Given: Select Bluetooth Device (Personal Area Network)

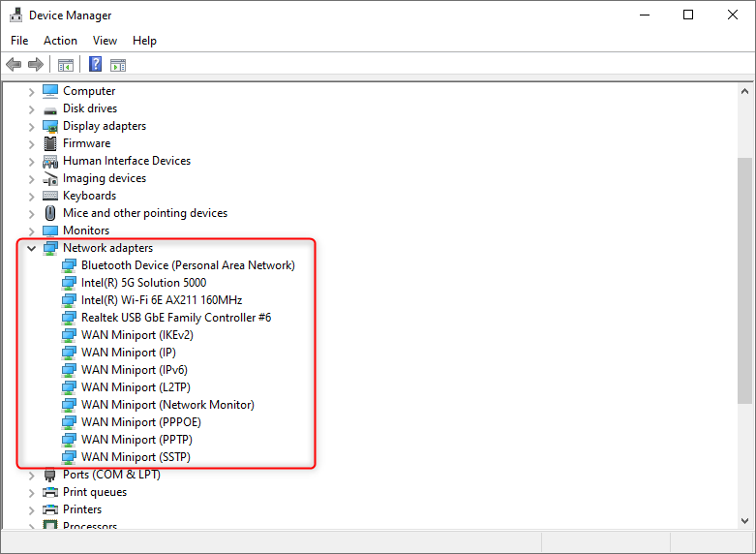Looking at the screenshot, I should [188, 265].
